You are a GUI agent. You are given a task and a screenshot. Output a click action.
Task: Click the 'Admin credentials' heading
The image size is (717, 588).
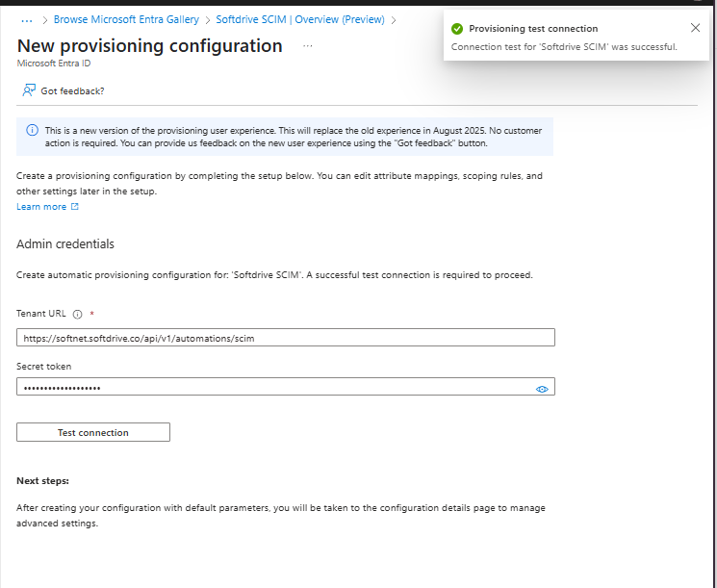coord(65,243)
